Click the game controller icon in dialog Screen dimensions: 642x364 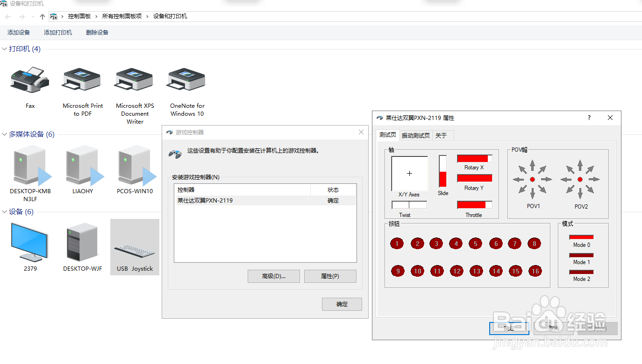pos(175,154)
